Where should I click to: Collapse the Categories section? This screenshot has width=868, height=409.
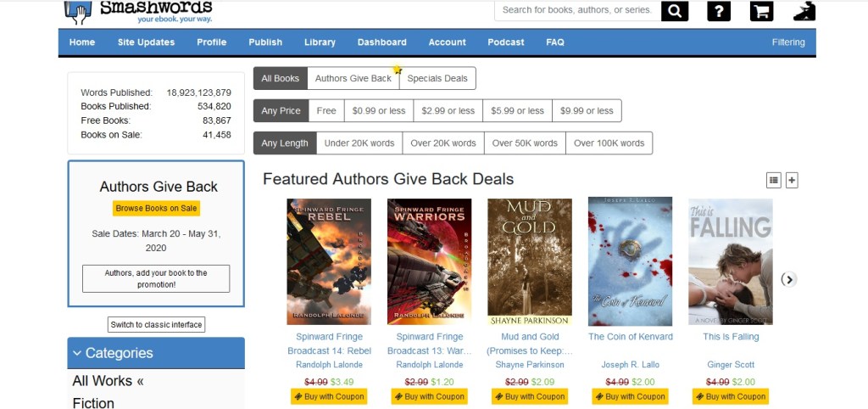[78, 353]
